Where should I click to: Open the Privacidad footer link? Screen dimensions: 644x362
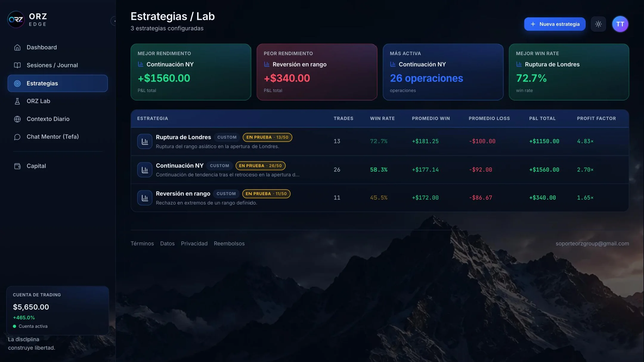194,243
